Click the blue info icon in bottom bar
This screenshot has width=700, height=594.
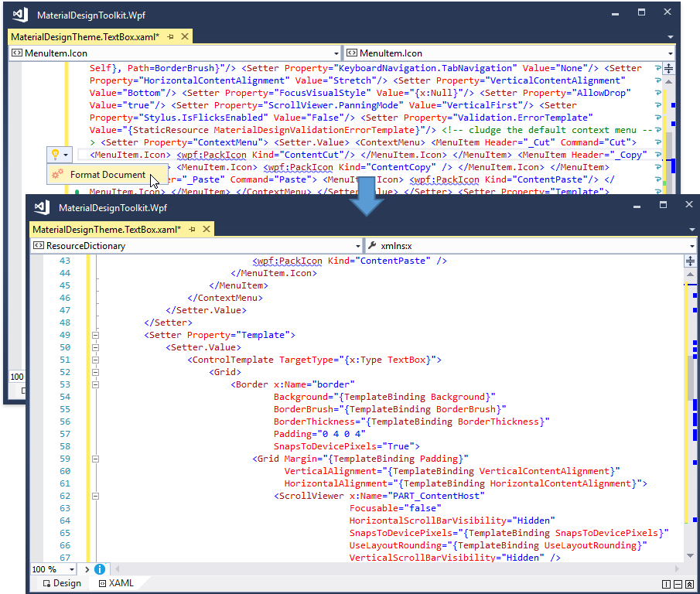click(x=100, y=569)
